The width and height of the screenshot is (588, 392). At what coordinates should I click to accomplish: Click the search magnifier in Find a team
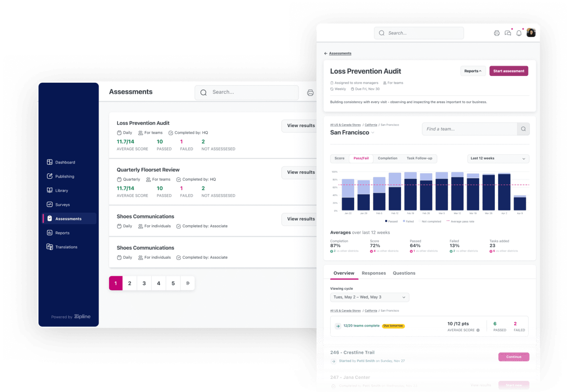[x=523, y=129]
